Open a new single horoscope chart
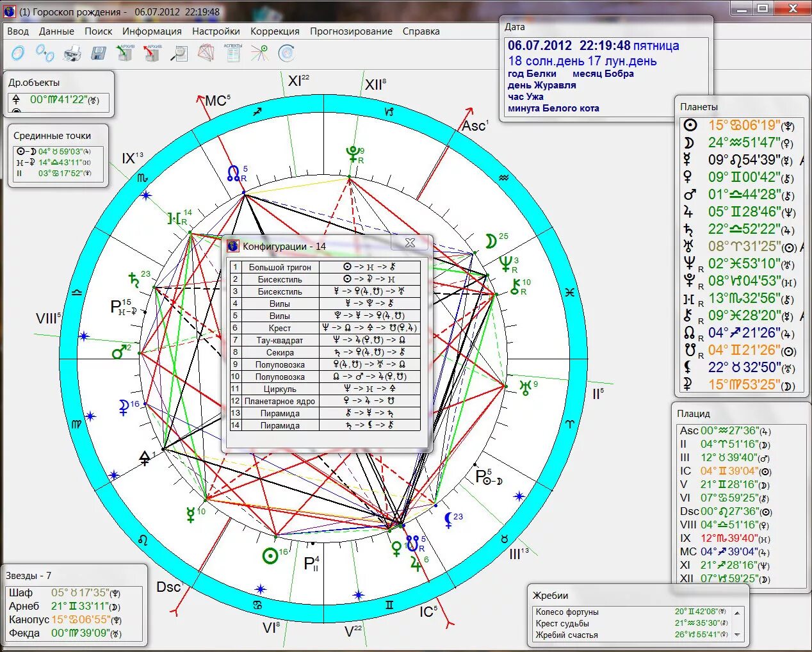Image resolution: width=812 pixels, height=652 pixels. coord(18,53)
